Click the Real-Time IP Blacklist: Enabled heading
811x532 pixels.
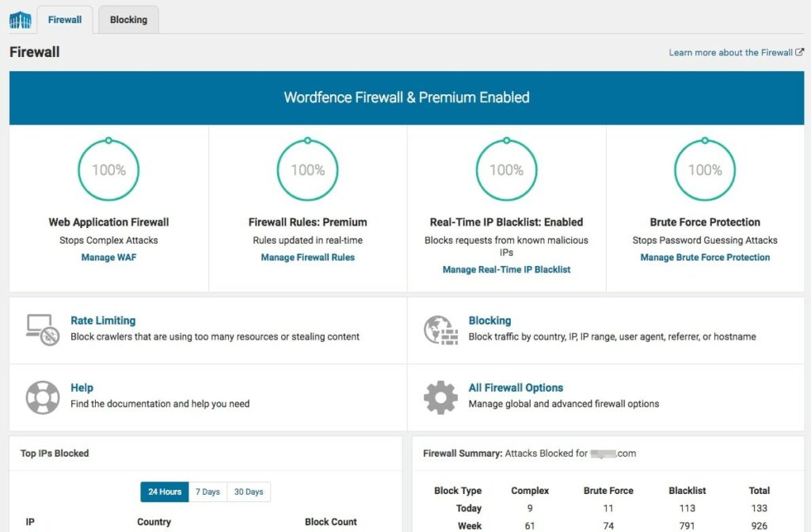(506, 222)
